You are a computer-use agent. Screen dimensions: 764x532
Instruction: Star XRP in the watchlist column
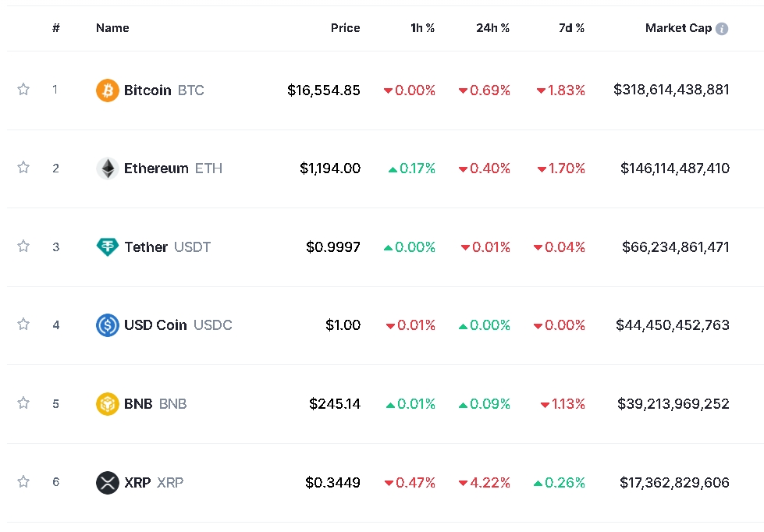[23, 482]
